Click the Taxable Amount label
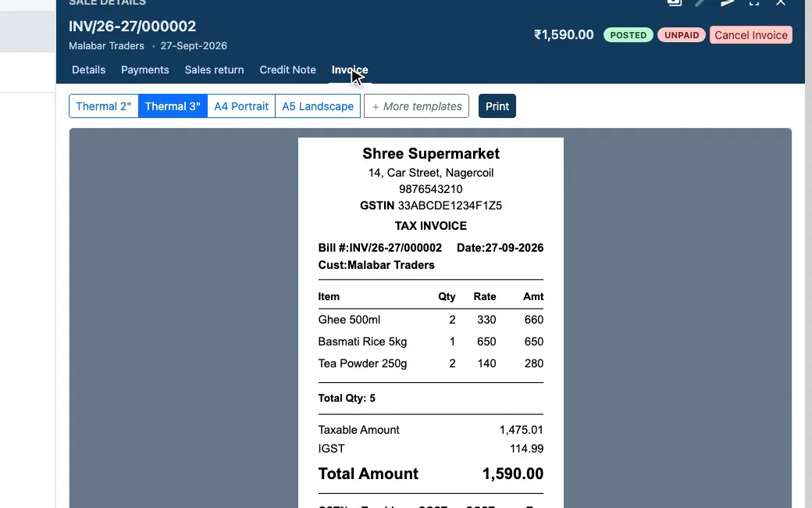The width and height of the screenshot is (812, 508). pyautogui.click(x=359, y=430)
